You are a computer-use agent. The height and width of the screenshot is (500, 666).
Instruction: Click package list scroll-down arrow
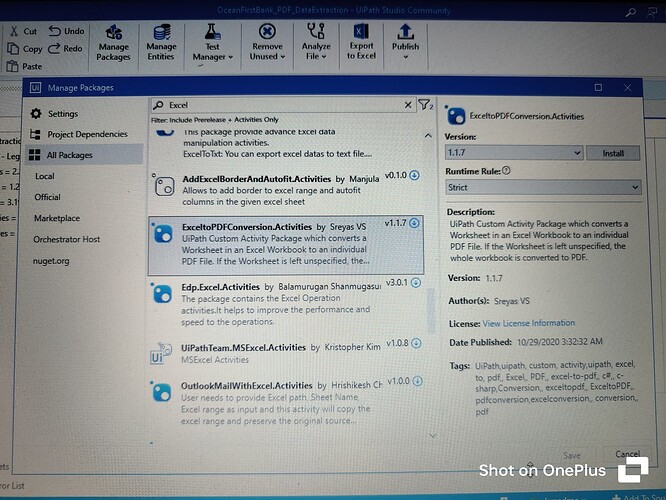click(x=432, y=435)
